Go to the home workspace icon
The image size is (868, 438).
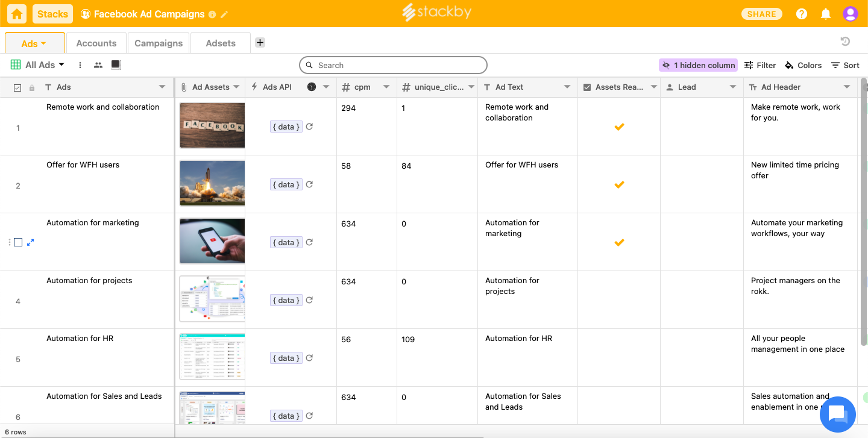(17, 14)
